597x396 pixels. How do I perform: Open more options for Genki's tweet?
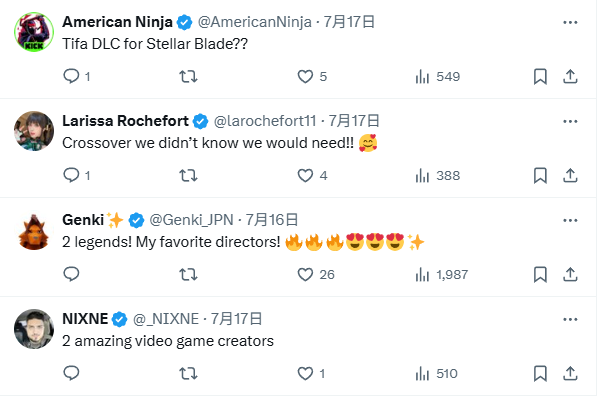570,220
